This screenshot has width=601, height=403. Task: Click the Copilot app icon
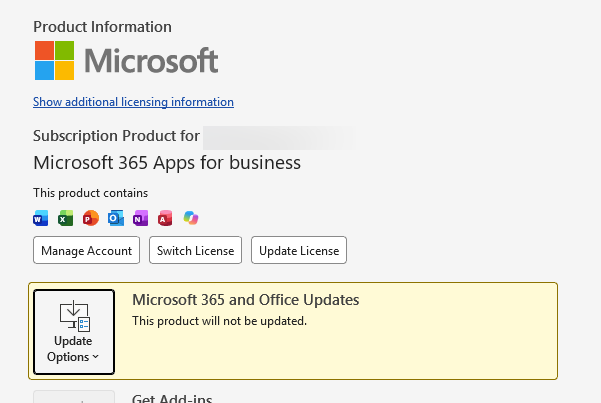pos(190,218)
